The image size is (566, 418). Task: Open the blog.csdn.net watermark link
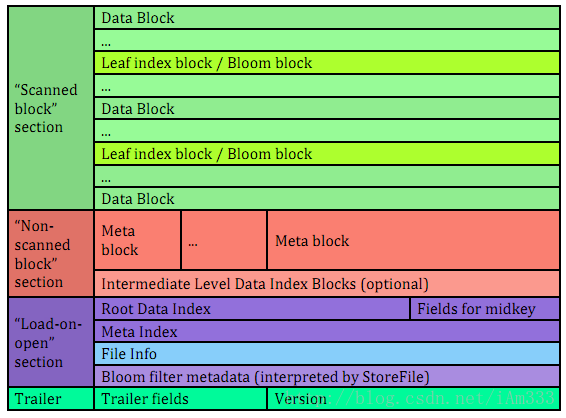pos(419,398)
